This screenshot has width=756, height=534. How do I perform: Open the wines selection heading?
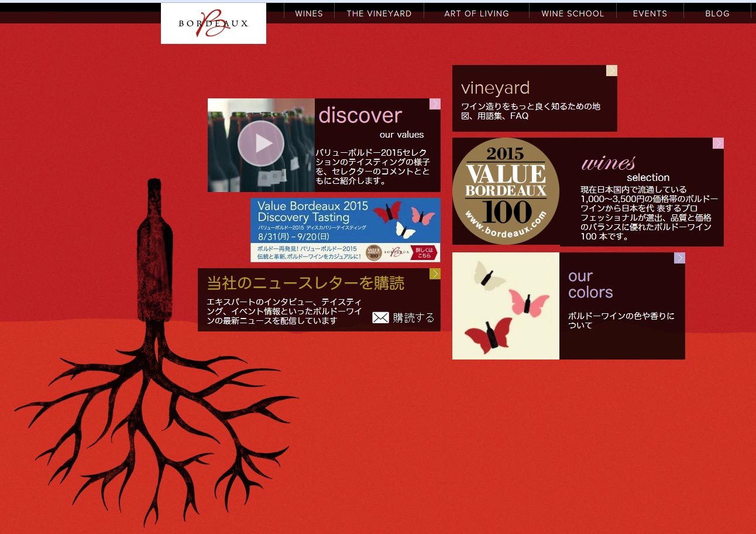(x=624, y=168)
